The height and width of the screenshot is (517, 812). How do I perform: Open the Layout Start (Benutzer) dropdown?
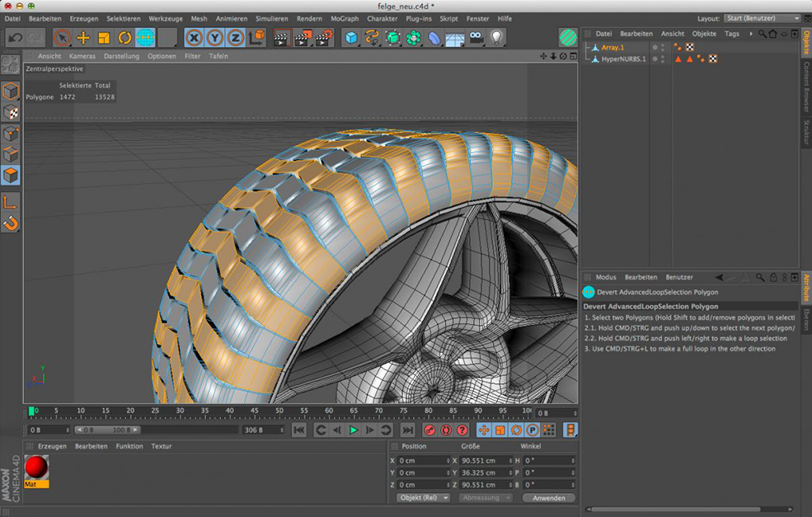point(761,17)
